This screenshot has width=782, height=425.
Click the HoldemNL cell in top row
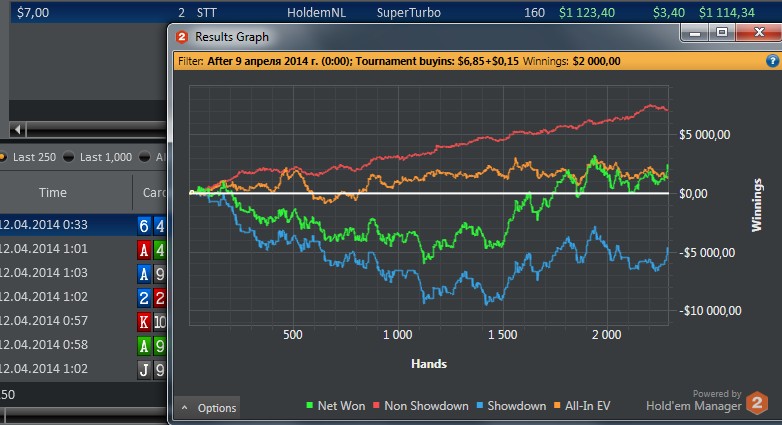[316, 12]
